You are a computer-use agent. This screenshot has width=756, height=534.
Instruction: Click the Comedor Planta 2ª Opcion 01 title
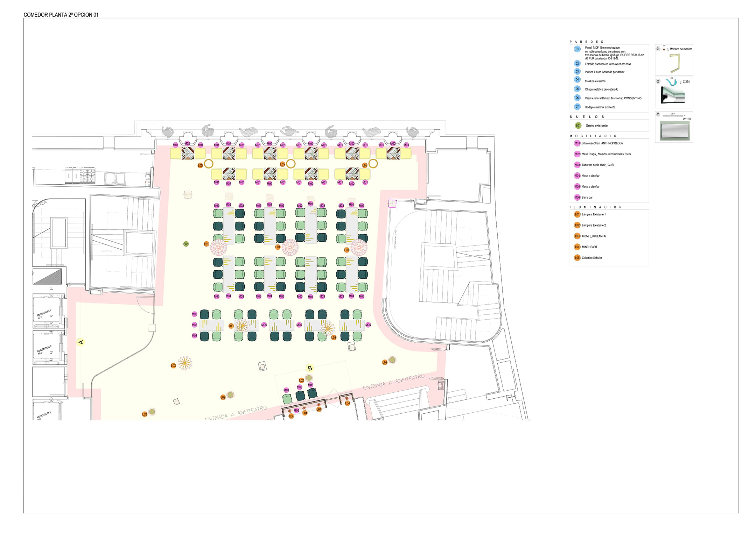[x=61, y=15]
